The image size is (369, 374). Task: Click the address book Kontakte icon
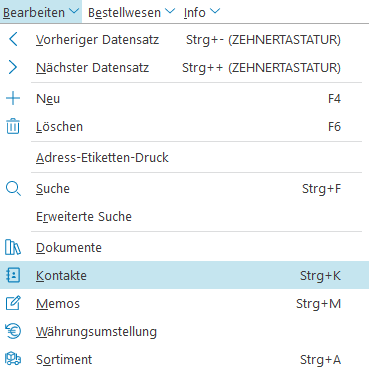pos(13,275)
